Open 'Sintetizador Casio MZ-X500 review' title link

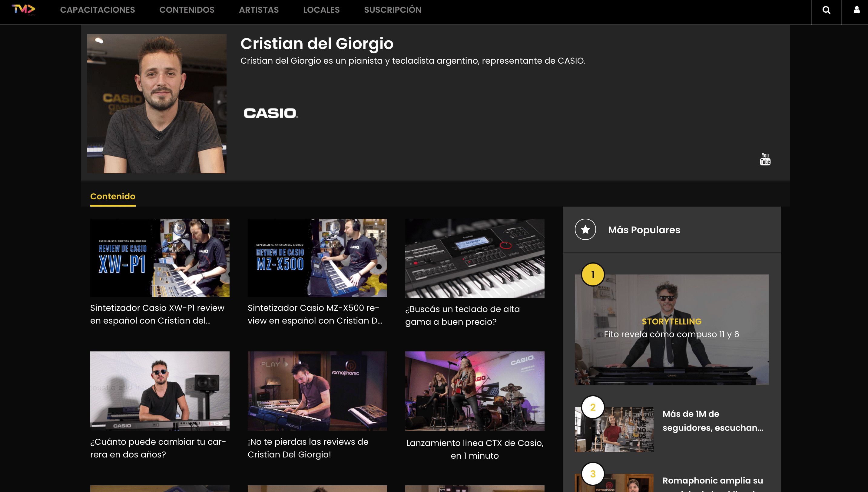(315, 314)
